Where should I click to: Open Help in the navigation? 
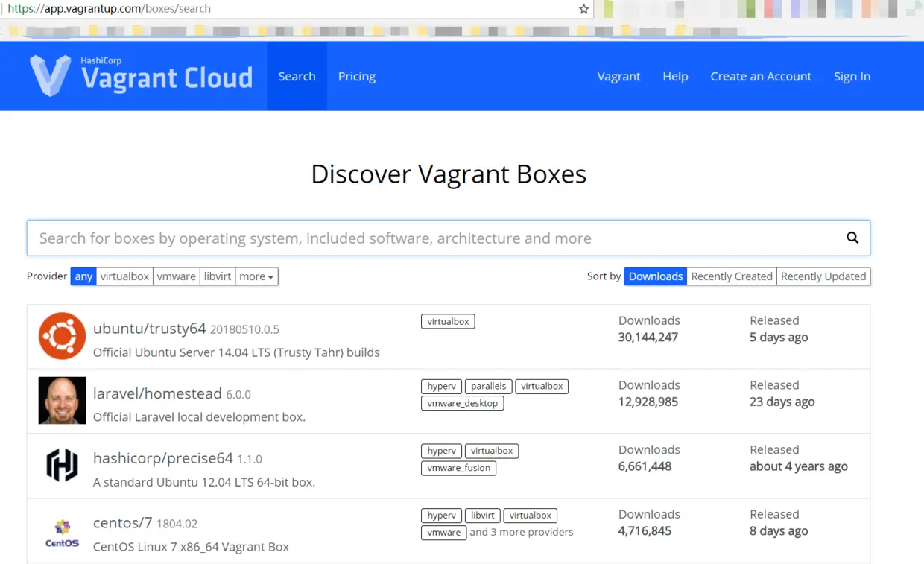click(x=675, y=76)
